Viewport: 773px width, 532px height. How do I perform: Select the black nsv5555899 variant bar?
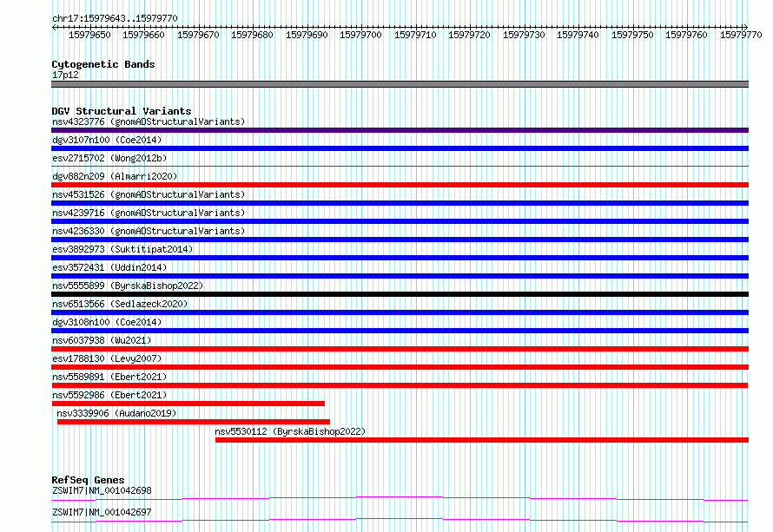click(400, 294)
